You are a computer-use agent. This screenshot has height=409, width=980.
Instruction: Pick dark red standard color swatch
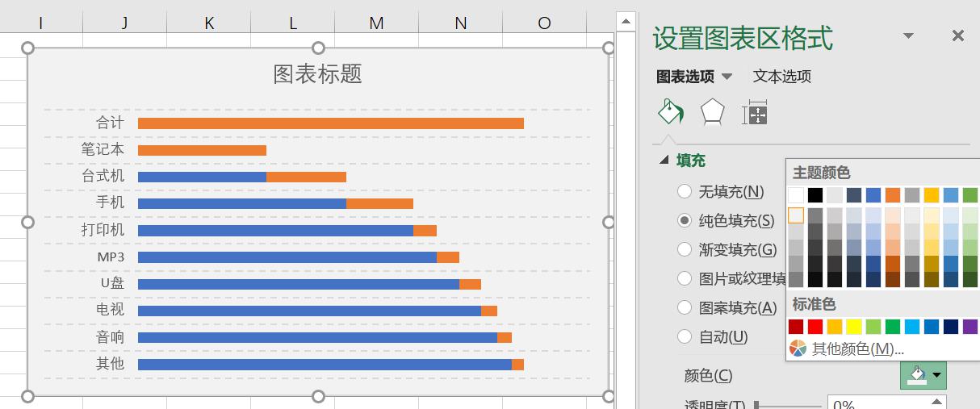pyautogui.click(x=796, y=327)
